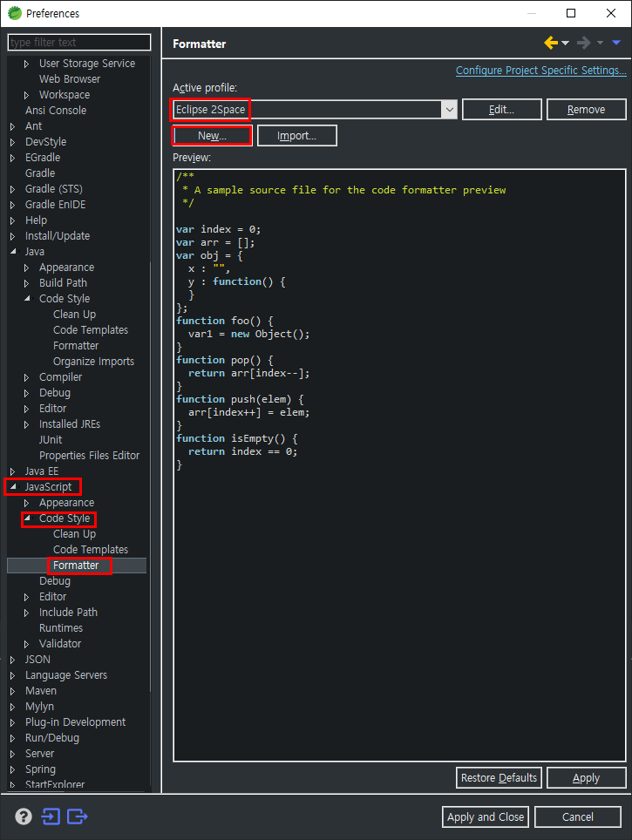
Task: Select JavaScript Debug item
Action: (55, 580)
